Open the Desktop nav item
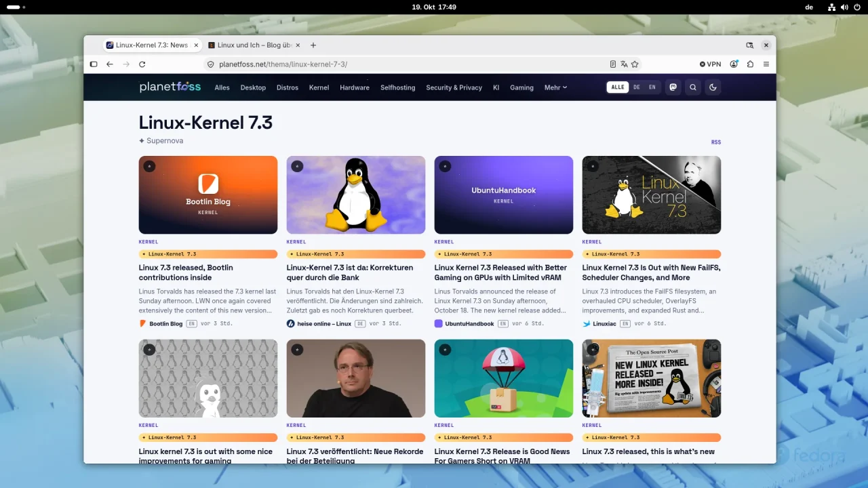This screenshot has height=488, width=868. (253, 87)
